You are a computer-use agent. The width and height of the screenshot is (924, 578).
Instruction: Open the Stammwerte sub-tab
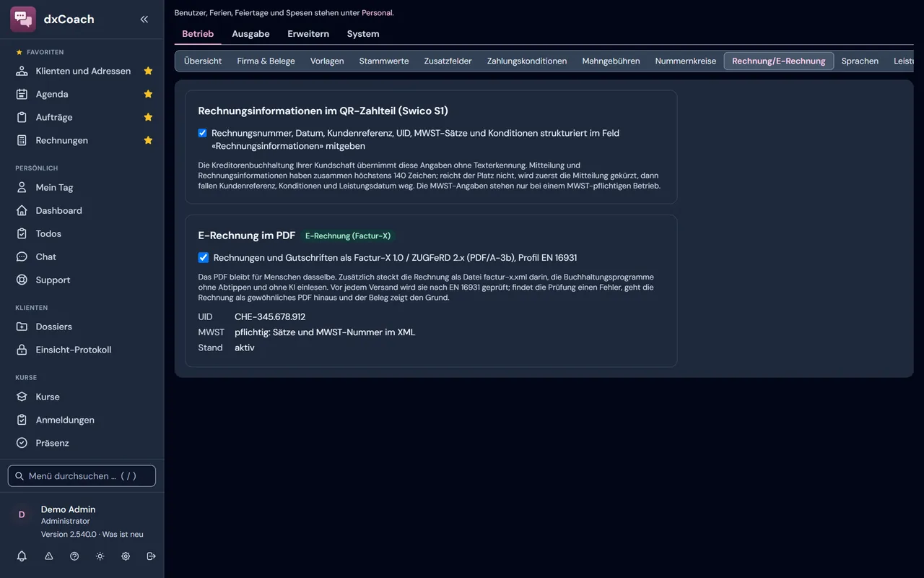click(384, 61)
